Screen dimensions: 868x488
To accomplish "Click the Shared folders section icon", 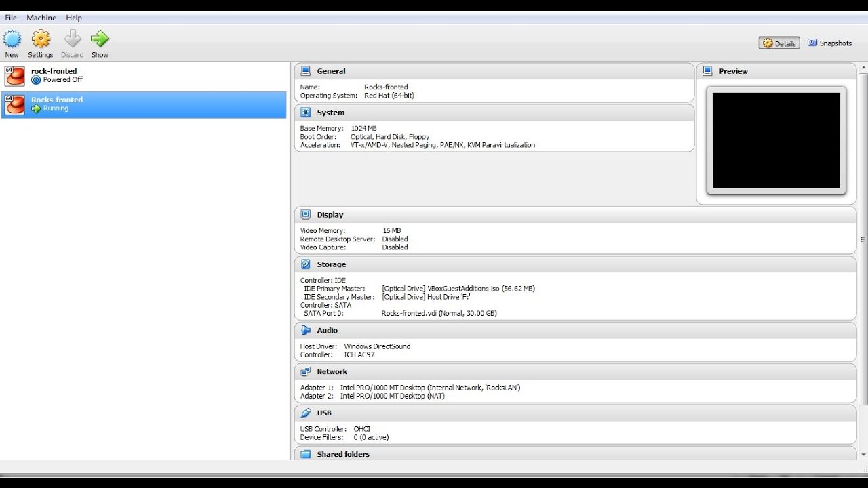I will pyautogui.click(x=306, y=455).
